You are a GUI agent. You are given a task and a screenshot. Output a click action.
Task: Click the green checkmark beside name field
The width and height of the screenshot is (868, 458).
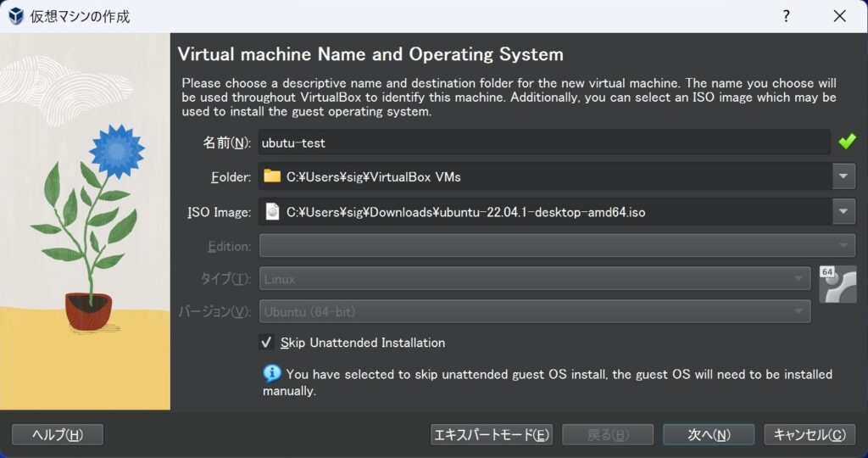pyautogui.click(x=847, y=142)
